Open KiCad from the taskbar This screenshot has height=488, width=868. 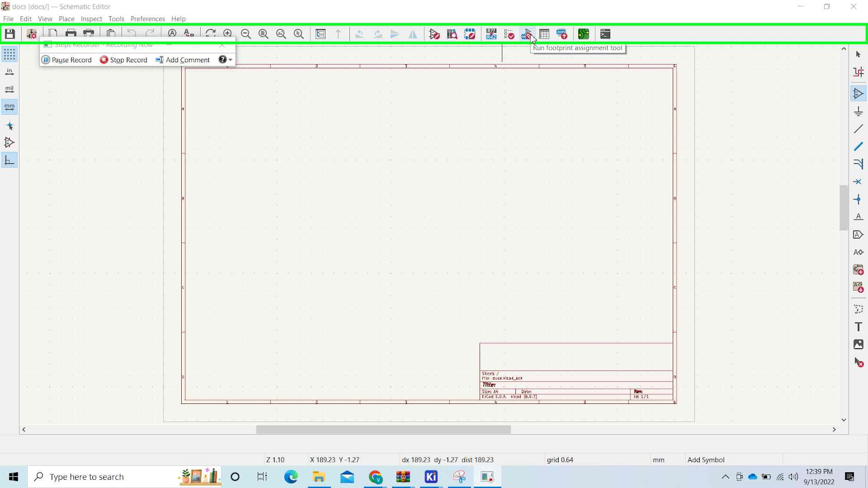click(431, 477)
